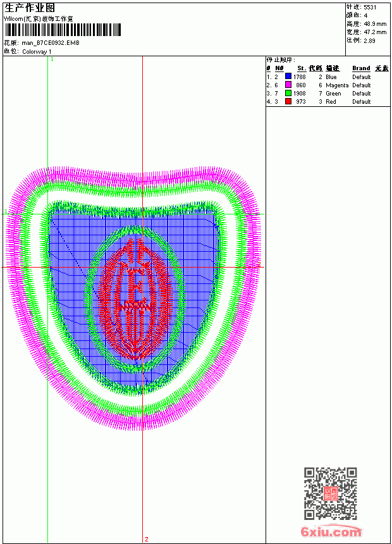Click the red axis marker 2 at the bottom
The width and height of the screenshot is (392, 544).
[x=147, y=539]
